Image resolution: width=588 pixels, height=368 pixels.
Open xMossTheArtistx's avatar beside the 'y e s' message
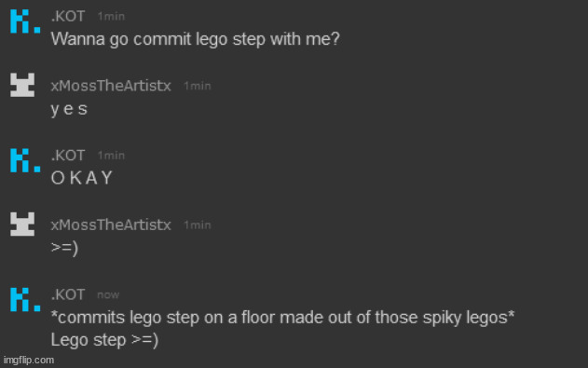coord(22,85)
